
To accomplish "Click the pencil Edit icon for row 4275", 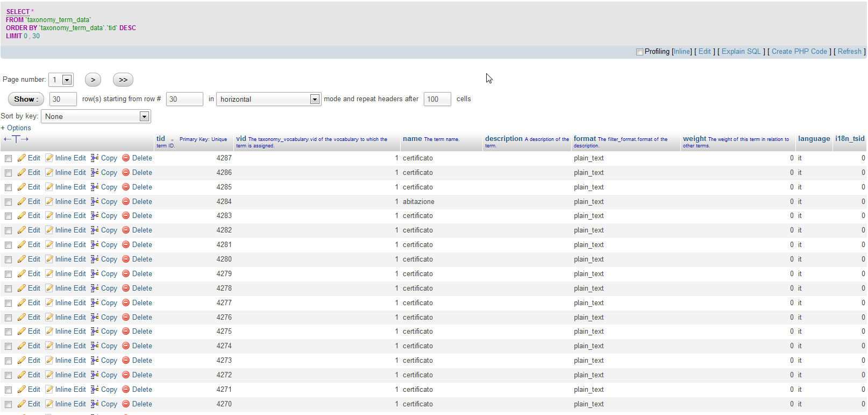I will pyautogui.click(x=22, y=331).
